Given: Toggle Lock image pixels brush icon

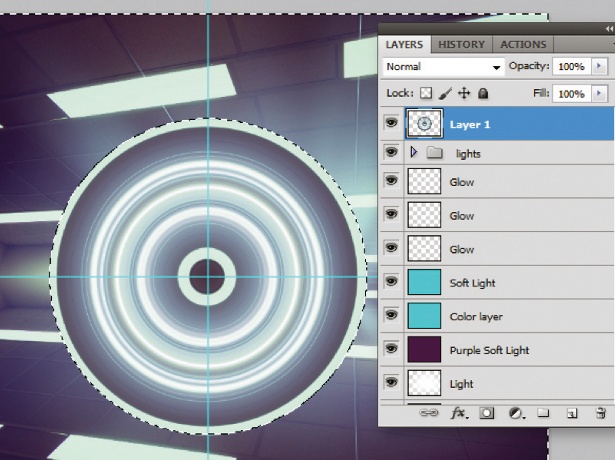Looking at the screenshot, I should tap(445, 93).
